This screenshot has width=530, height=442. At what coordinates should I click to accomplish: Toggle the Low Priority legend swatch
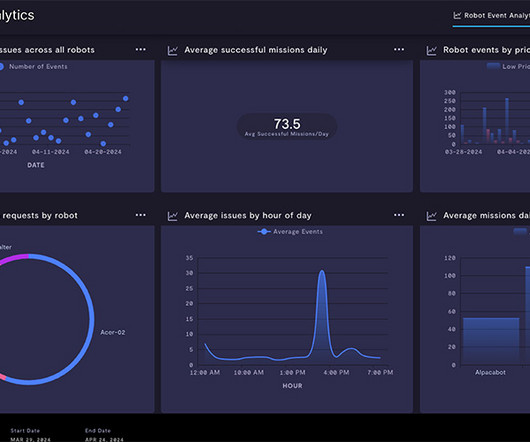[493, 66]
